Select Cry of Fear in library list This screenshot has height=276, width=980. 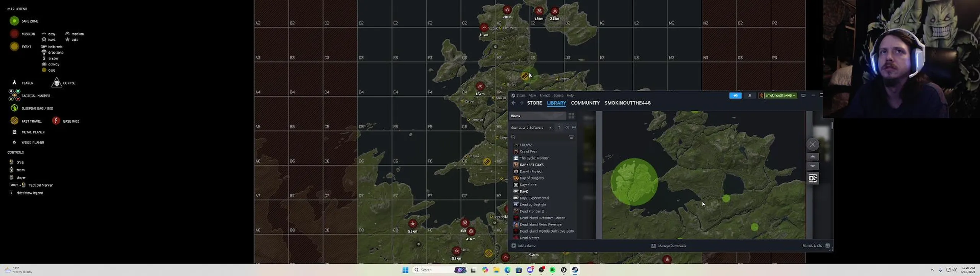pos(528,151)
